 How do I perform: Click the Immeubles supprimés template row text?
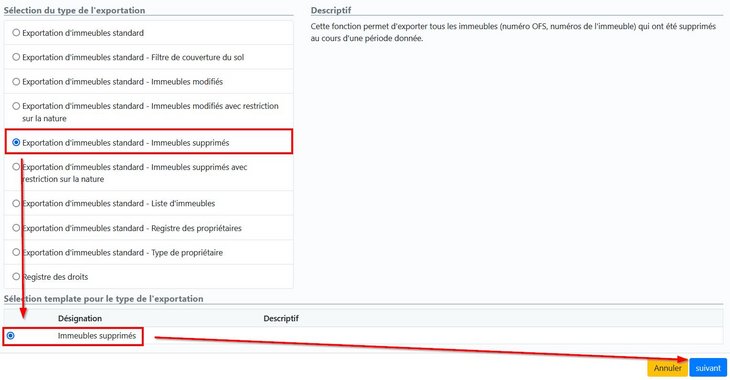click(97, 336)
